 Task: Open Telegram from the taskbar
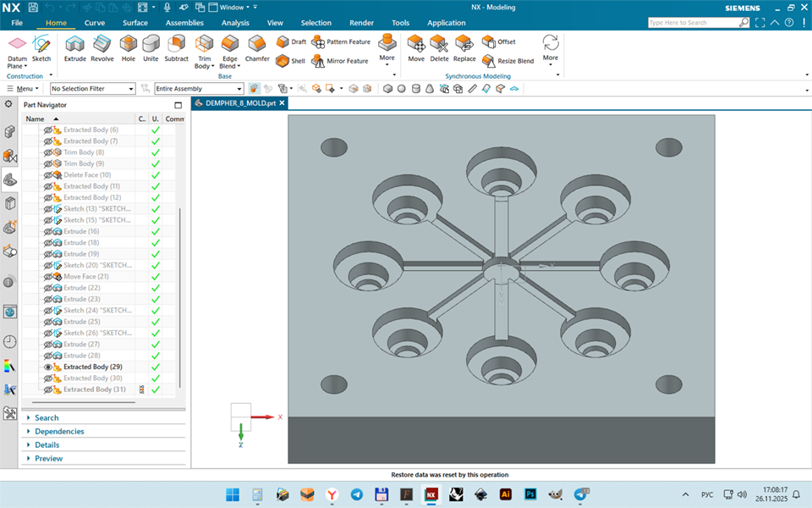pyautogui.click(x=357, y=494)
